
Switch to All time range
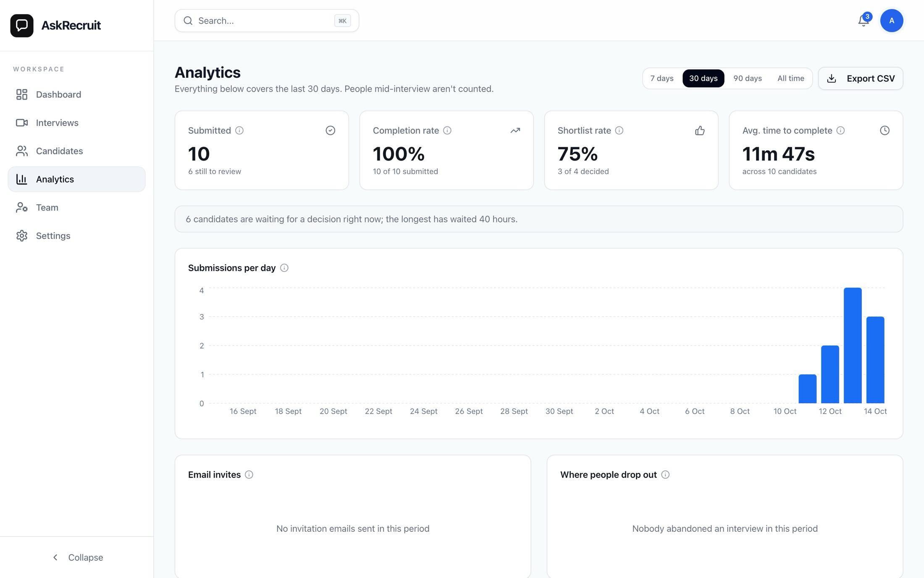pyautogui.click(x=790, y=78)
